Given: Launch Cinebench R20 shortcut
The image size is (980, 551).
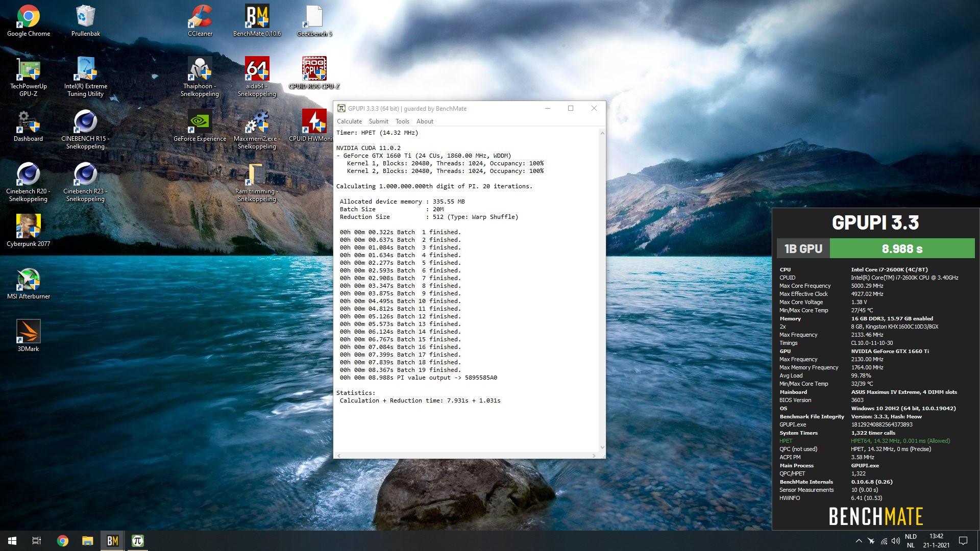Looking at the screenshot, I should point(29,182).
